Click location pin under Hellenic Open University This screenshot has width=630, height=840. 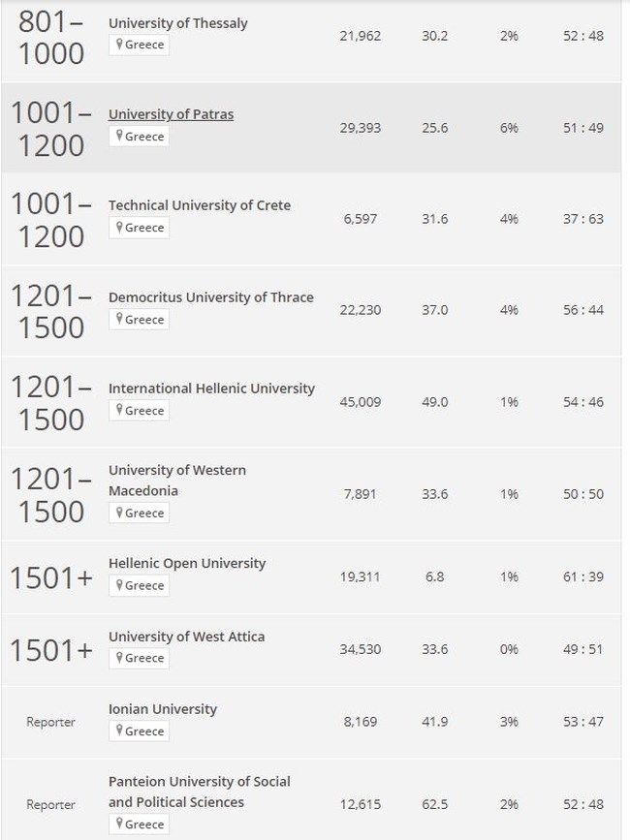pos(119,585)
